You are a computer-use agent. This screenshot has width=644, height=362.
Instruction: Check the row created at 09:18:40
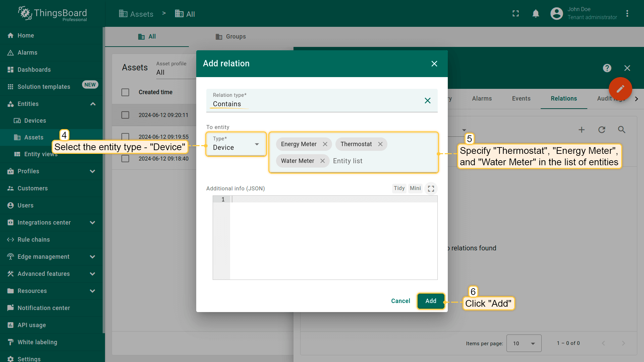coord(125,159)
